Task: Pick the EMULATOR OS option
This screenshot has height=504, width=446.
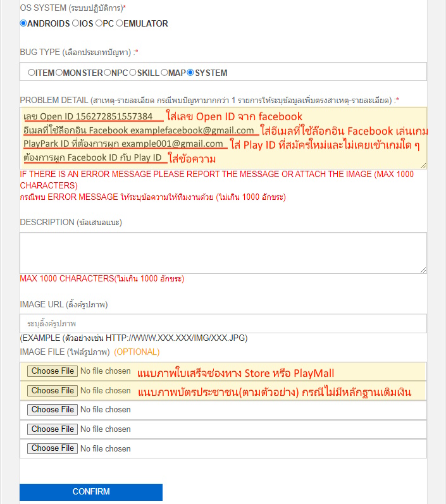Action: 120,23
